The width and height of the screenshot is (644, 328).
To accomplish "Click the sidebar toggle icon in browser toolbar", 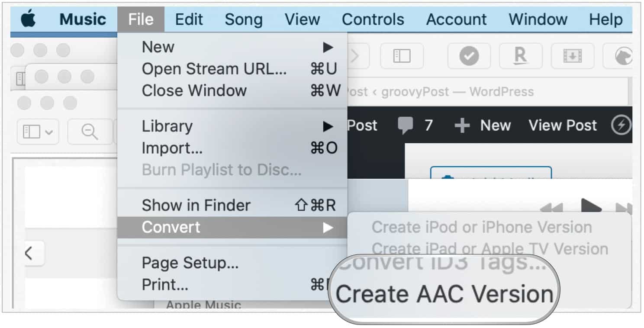I will 401,56.
